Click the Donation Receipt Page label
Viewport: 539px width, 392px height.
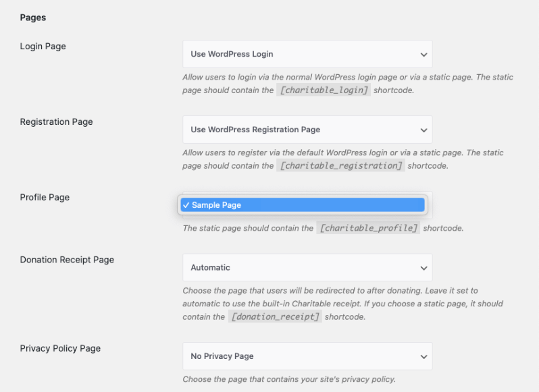click(67, 260)
